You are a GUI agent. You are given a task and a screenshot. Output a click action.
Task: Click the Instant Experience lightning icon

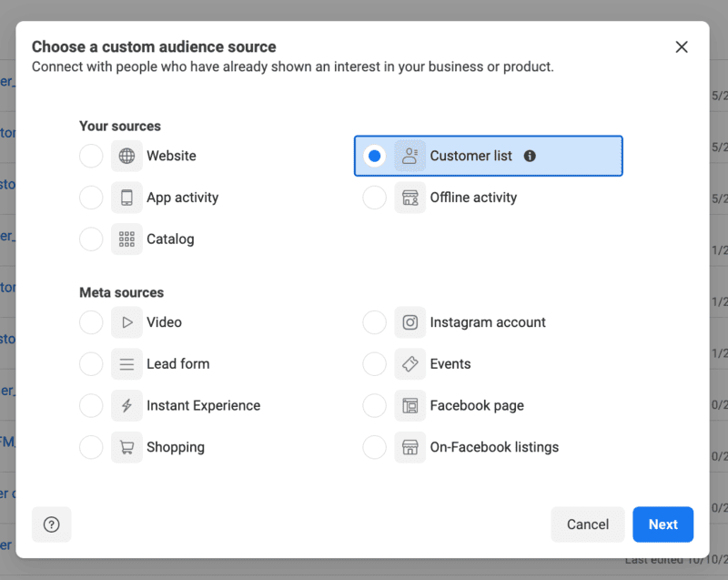point(126,406)
